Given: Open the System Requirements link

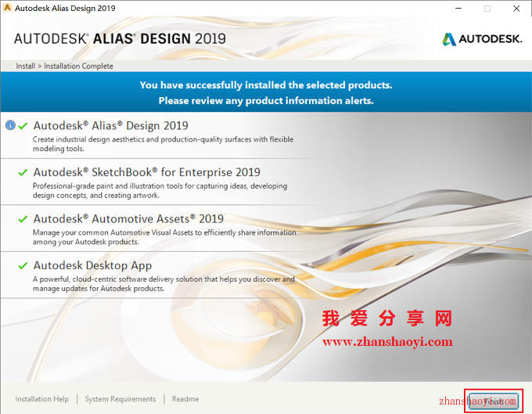Looking at the screenshot, I should tap(120, 399).
